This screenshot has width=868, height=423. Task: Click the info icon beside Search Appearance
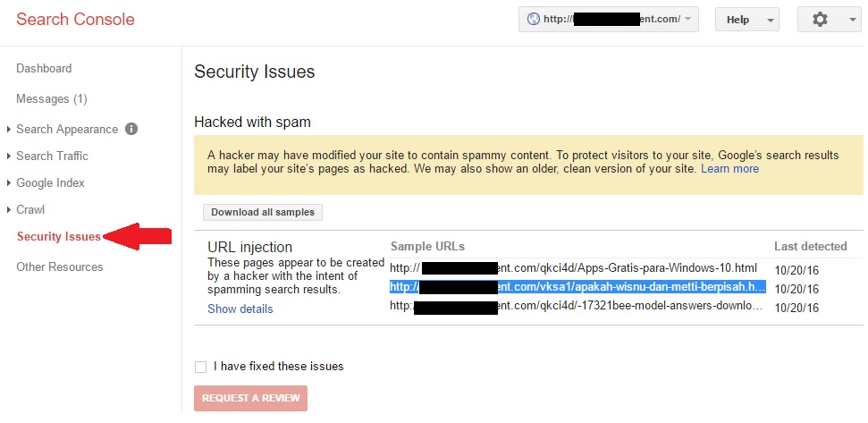131,129
